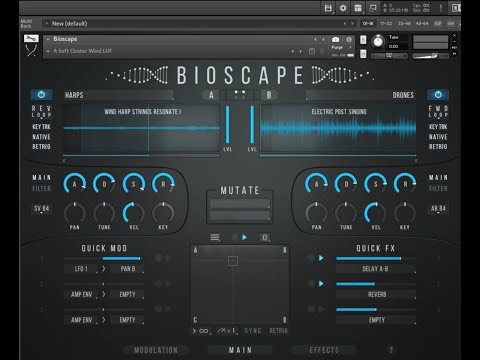The height and width of the screenshot is (360, 480).
Task: Toggle NATIVE on layer A
Action: (x=41, y=137)
